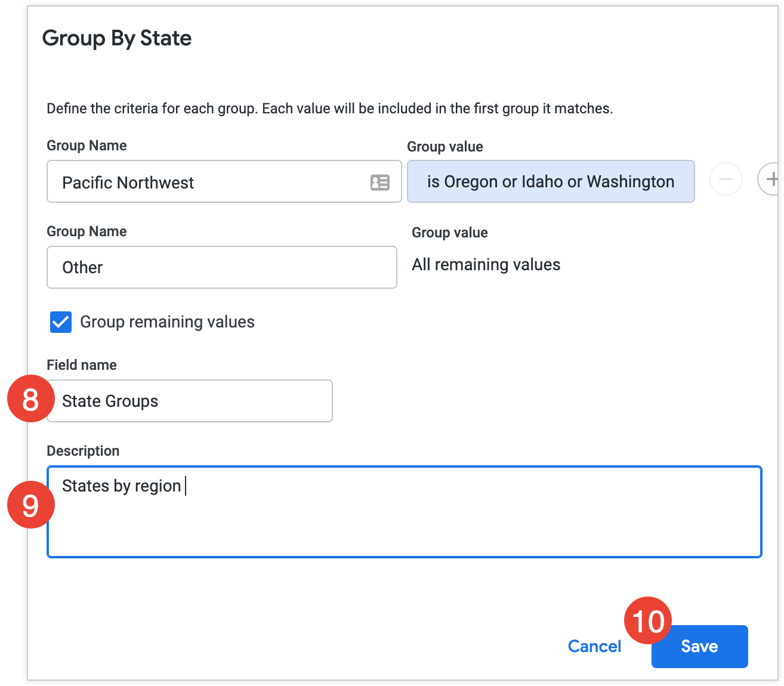Remove the Pacific Northwest group using the minus icon

click(x=726, y=179)
